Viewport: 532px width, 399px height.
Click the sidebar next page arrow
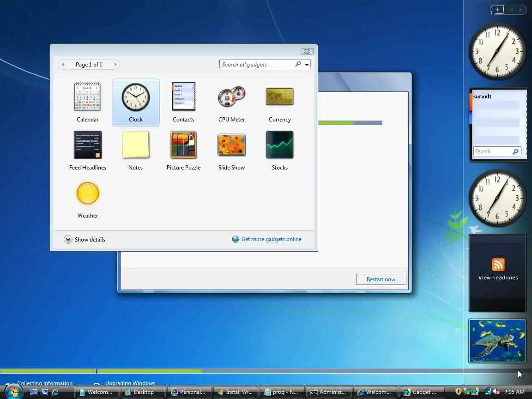pyautogui.click(x=521, y=10)
